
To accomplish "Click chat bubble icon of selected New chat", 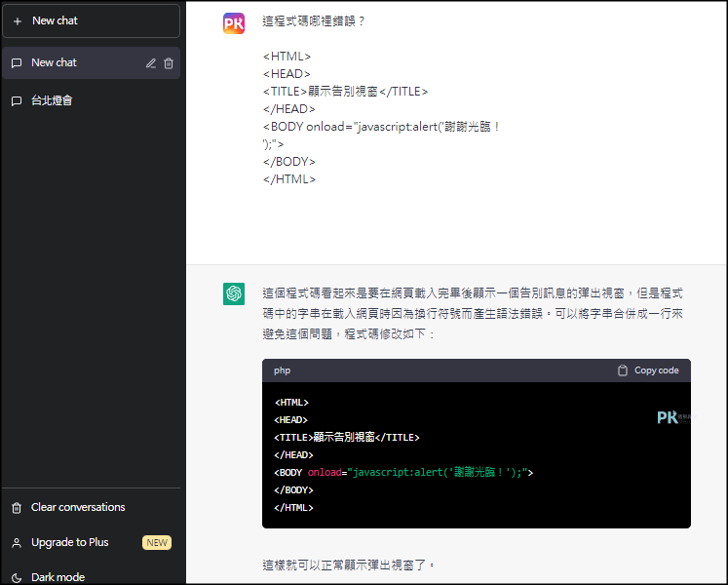I will click(17, 63).
